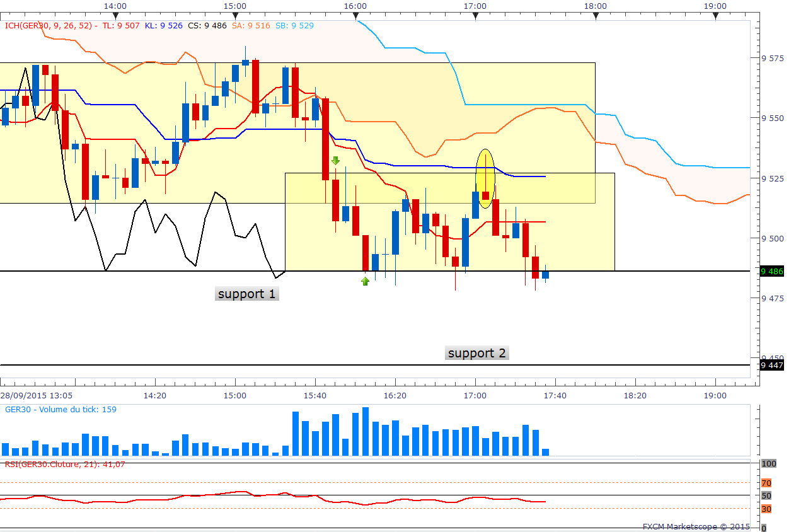Click the current price tag 9 486
This screenshot has width=796, height=532.
click(x=772, y=271)
